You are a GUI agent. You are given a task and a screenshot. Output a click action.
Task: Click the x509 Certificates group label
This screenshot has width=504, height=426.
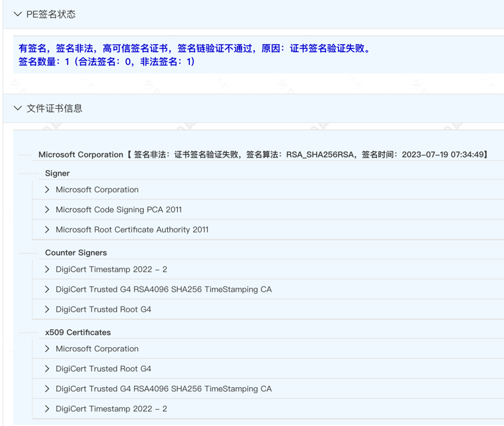78,333
